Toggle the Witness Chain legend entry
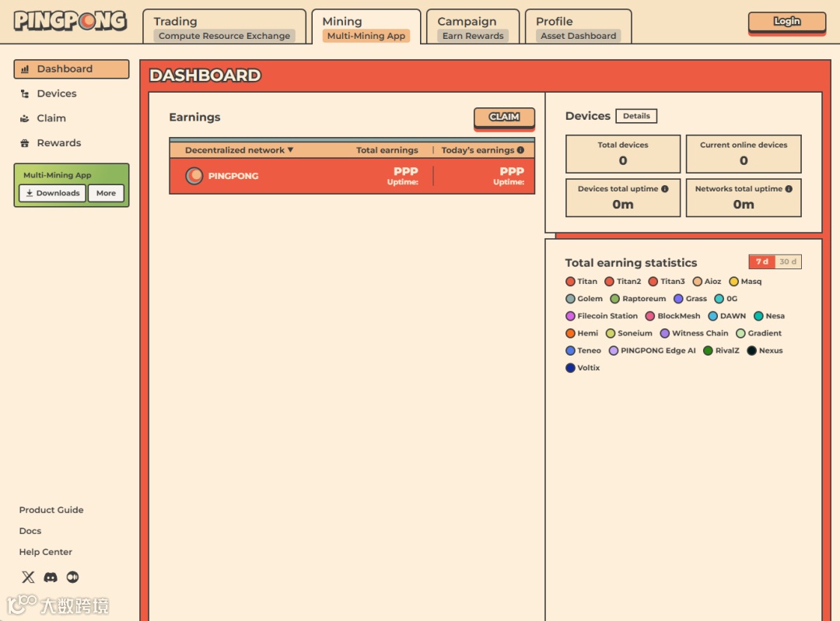840x621 pixels. (695, 333)
